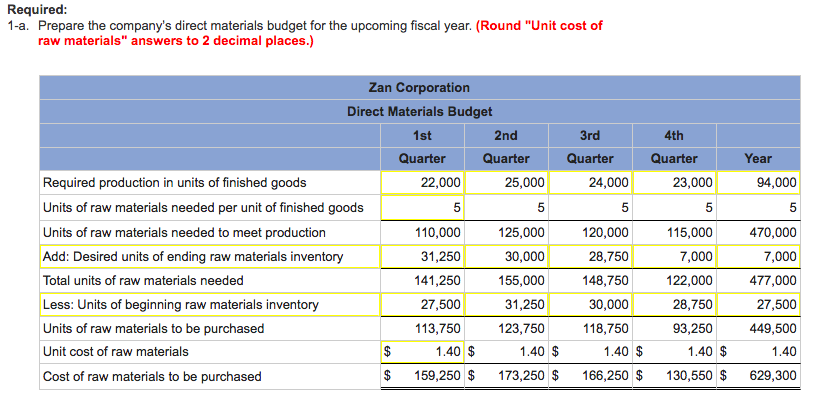Select 4th Quarter required production value 23,000
The width and height of the screenshot is (826, 408).
point(674,183)
